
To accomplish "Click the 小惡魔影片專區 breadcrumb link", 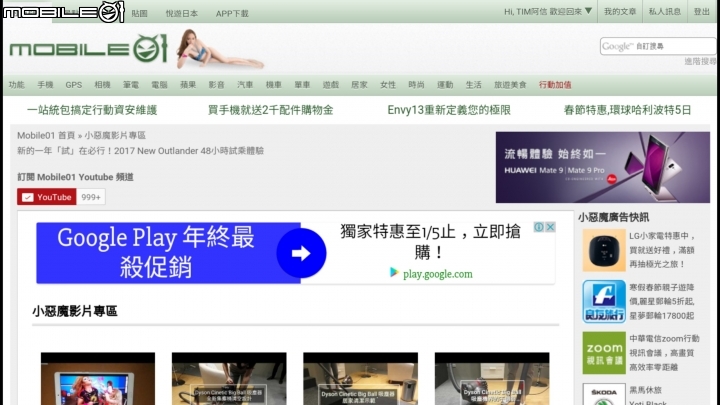I will (115, 135).
